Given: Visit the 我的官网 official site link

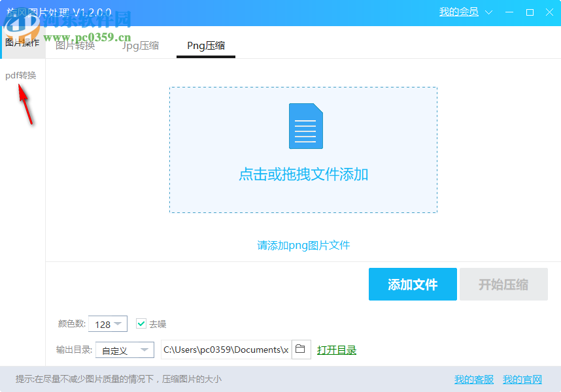Looking at the screenshot, I should click(523, 379).
